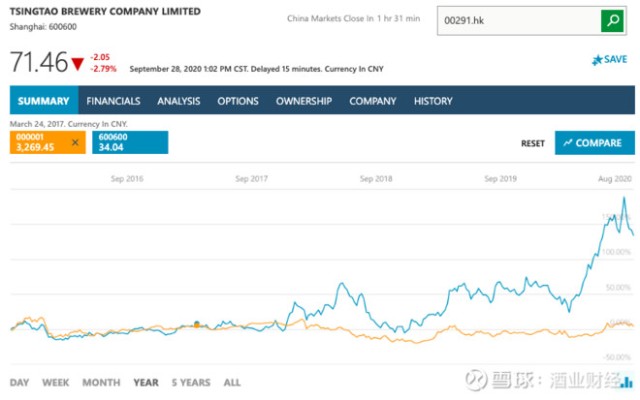This screenshot has height=400, width=640.
Task: Set chart range to WEEK
Action: 56,382
